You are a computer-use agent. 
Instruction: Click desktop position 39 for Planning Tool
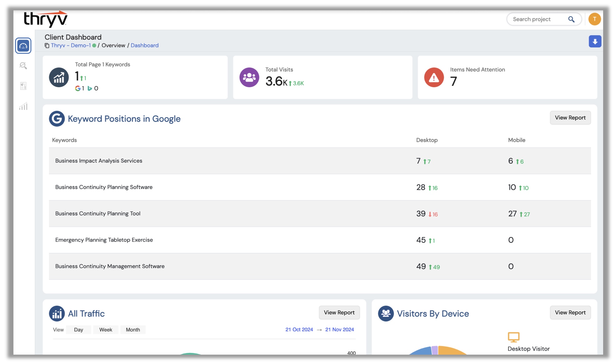[x=421, y=214]
